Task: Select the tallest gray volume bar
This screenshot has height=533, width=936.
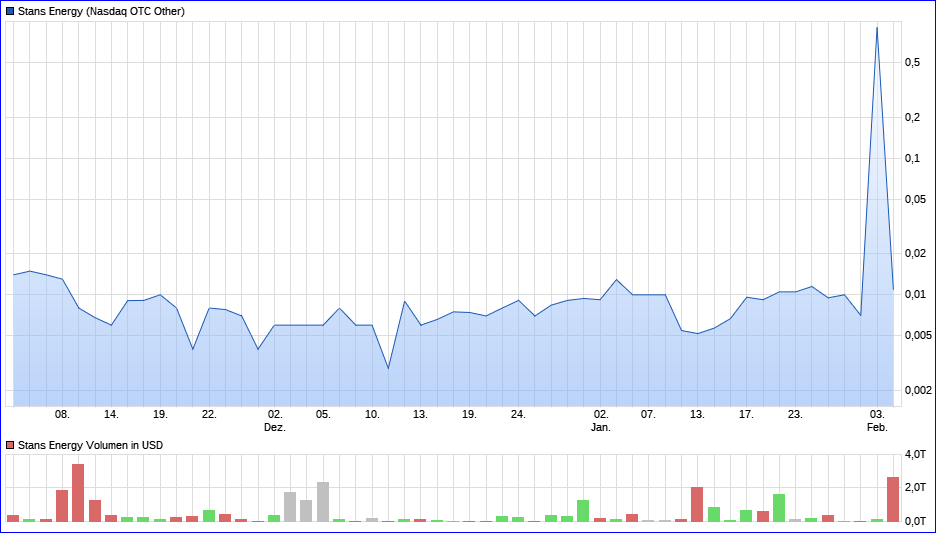Action: [x=323, y=501]
